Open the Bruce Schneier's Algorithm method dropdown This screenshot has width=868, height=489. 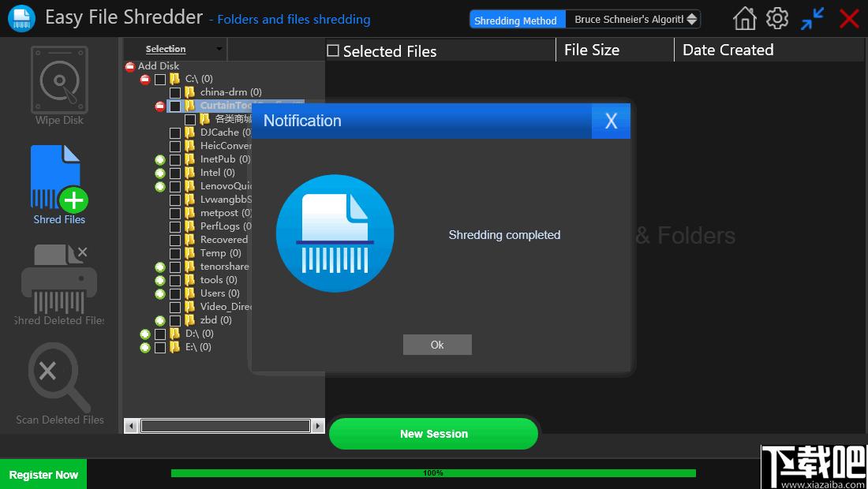click(x=634, y=20)
